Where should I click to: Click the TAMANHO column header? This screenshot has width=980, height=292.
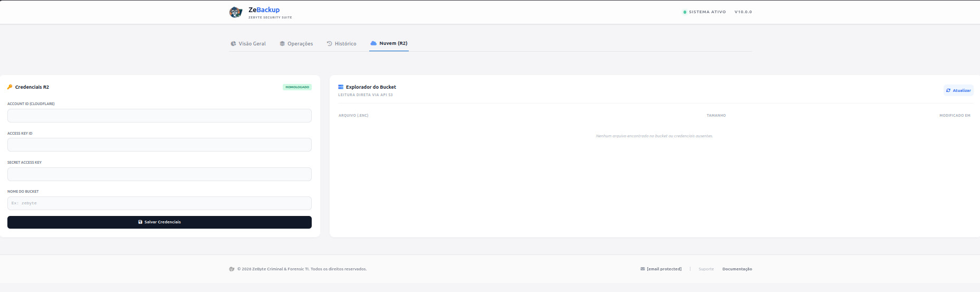point(716,115)
